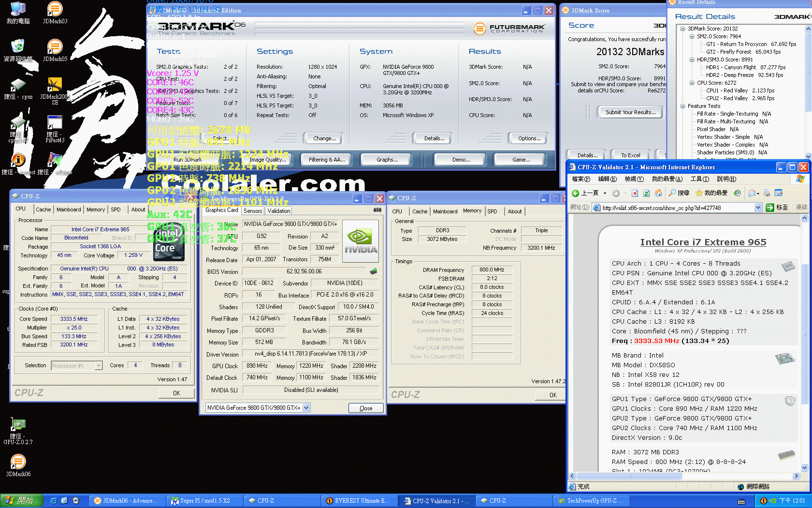The image size is (812, 508).
Task: Collapse the SM2.0 Score tree node
Action: click(x=692, y=36)
